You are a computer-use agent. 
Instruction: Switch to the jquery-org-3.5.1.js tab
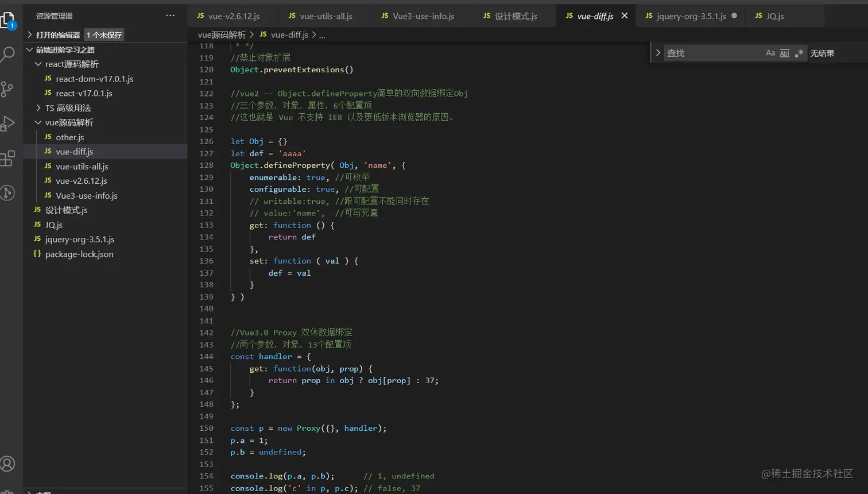[x=691, y=16]
